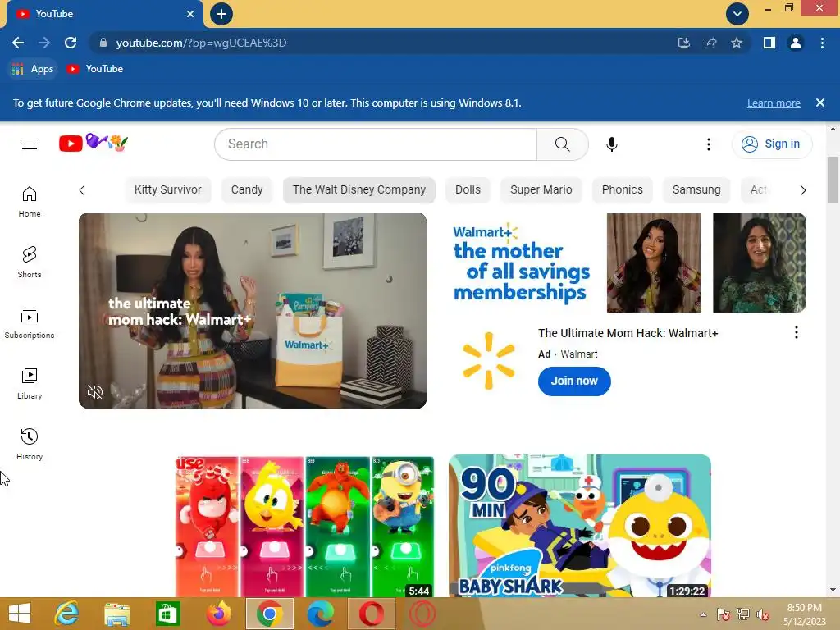The height and width of the screenshot is (630, 840).
Task: Click the YouTube browser tab
Action: coord(104,14)
